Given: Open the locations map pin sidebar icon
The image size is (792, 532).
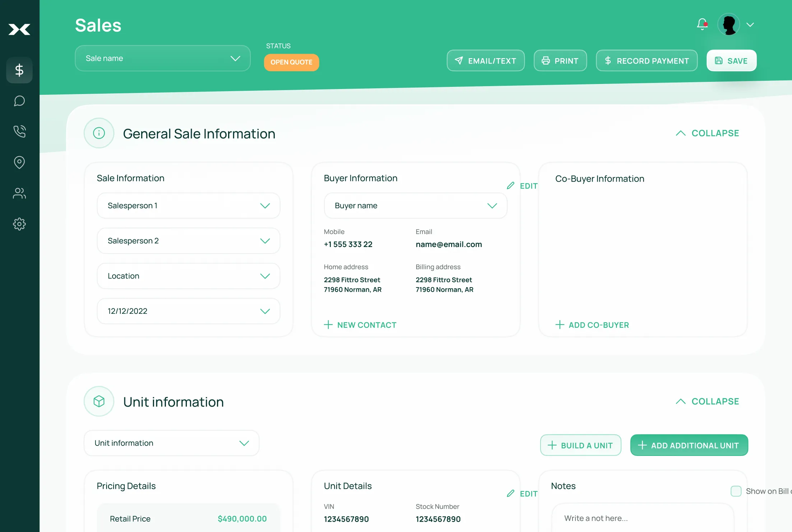Looking at the screenshot, I should click(x=19, y=162).
